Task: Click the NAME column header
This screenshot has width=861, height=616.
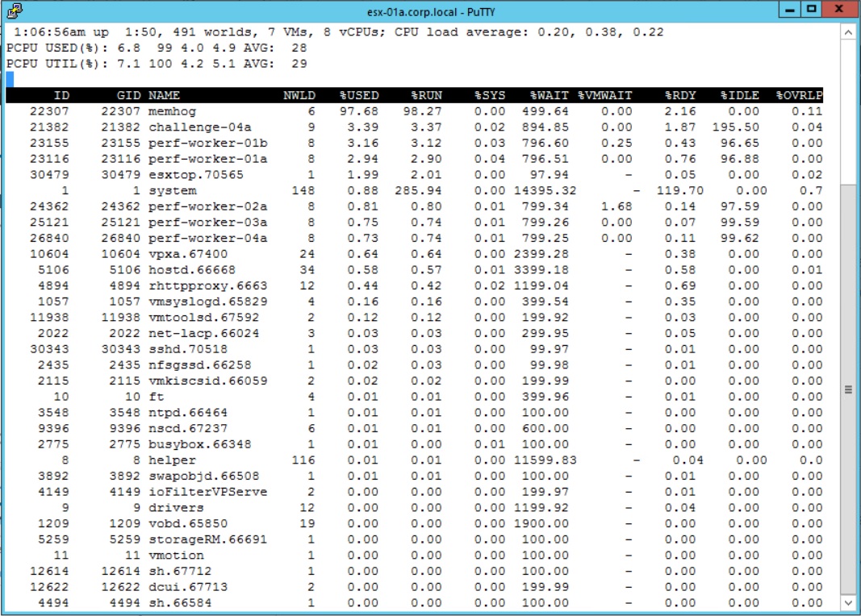Action: pos(164,95)
